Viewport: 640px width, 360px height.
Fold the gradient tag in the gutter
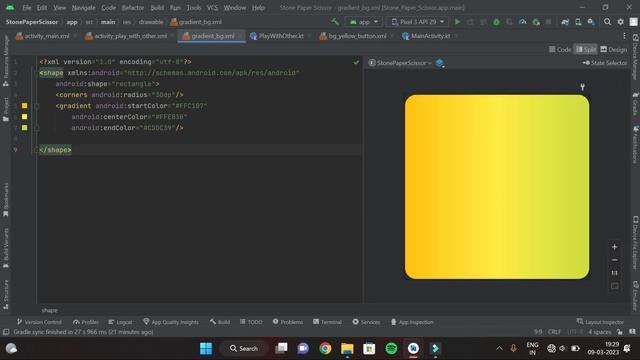37,106
